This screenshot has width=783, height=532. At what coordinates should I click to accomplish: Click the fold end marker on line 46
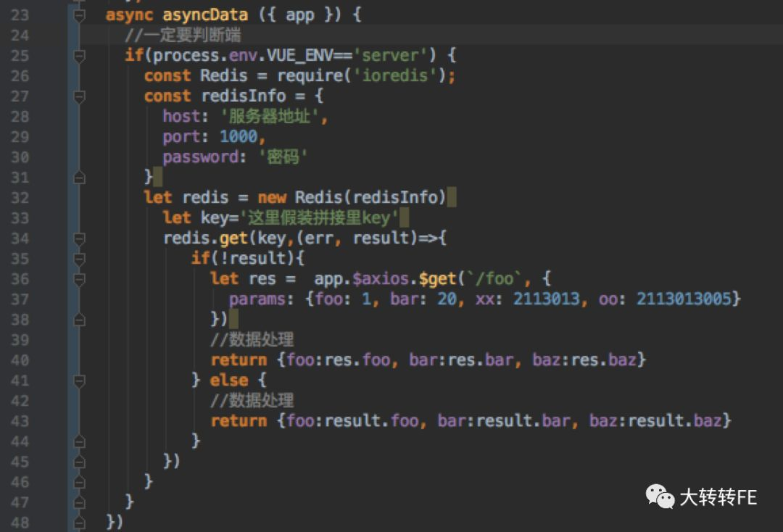pyautogui.click(x=80, y=483)
